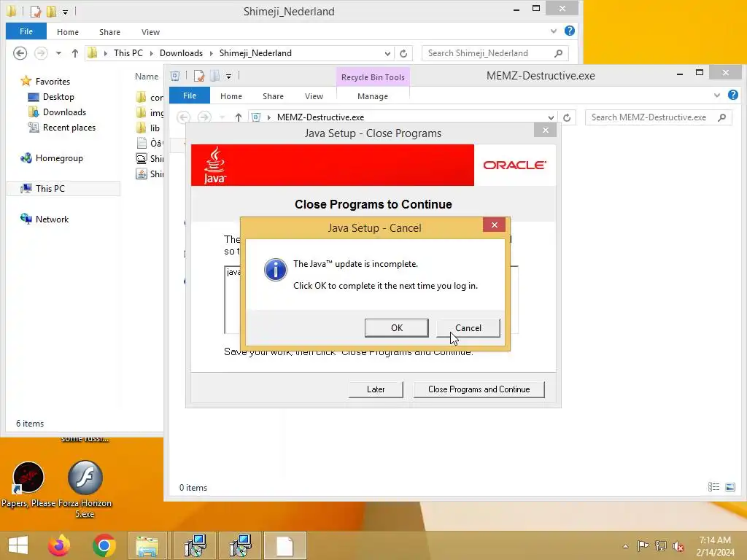
Task: Open recent locations dropdown in Shimeji_Nederland window
Action: [58, 53]
